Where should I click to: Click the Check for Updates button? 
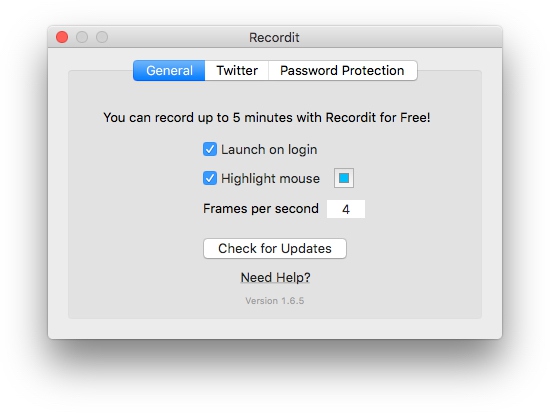[x=275, y=248]
